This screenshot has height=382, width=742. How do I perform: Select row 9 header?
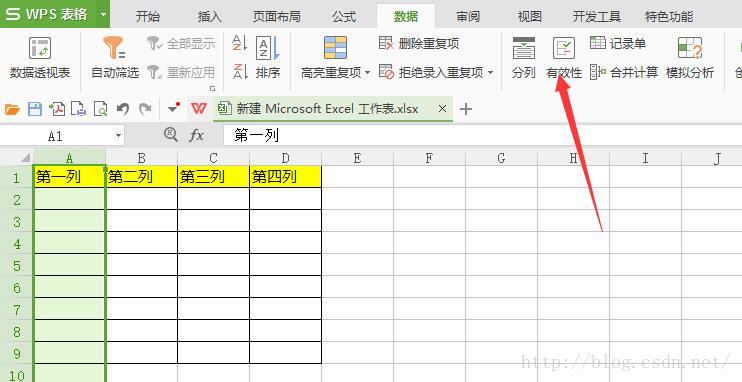coord(17,354)
